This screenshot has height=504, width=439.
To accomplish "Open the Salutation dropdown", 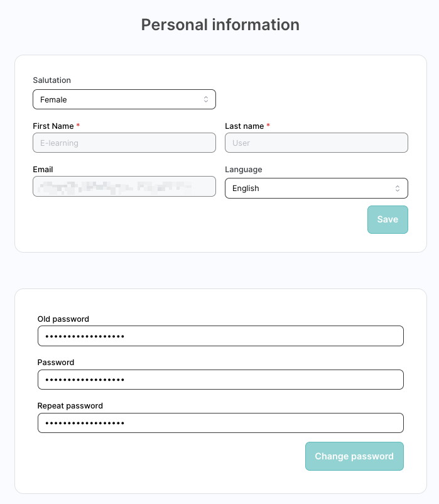I will [124, 99].
